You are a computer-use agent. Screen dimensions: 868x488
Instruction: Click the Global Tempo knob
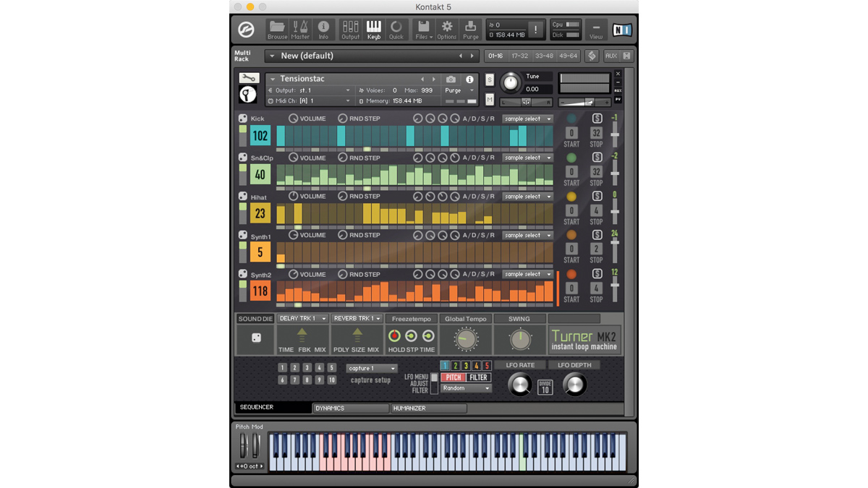[x=466, y=338]
